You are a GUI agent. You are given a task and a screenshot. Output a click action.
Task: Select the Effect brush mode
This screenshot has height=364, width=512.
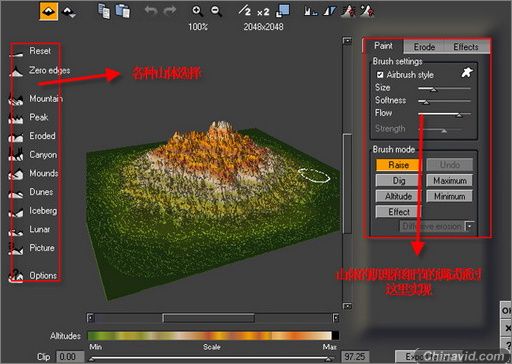click(x=398, y=212)
